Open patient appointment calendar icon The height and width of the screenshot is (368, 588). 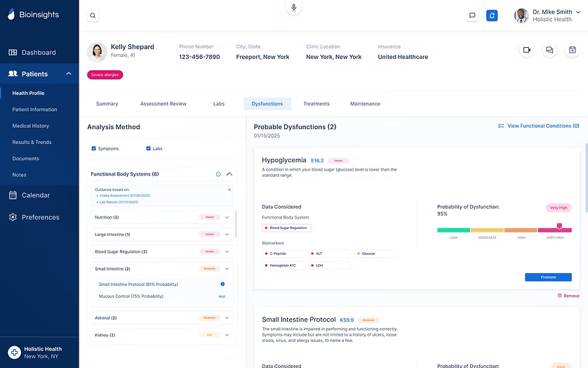tap(572, 50)
